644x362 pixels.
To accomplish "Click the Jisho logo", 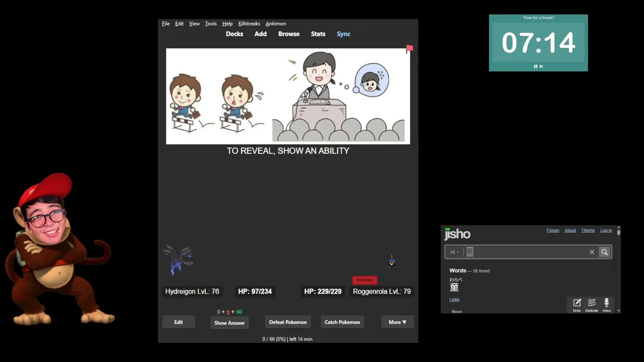I will [457, 234].
